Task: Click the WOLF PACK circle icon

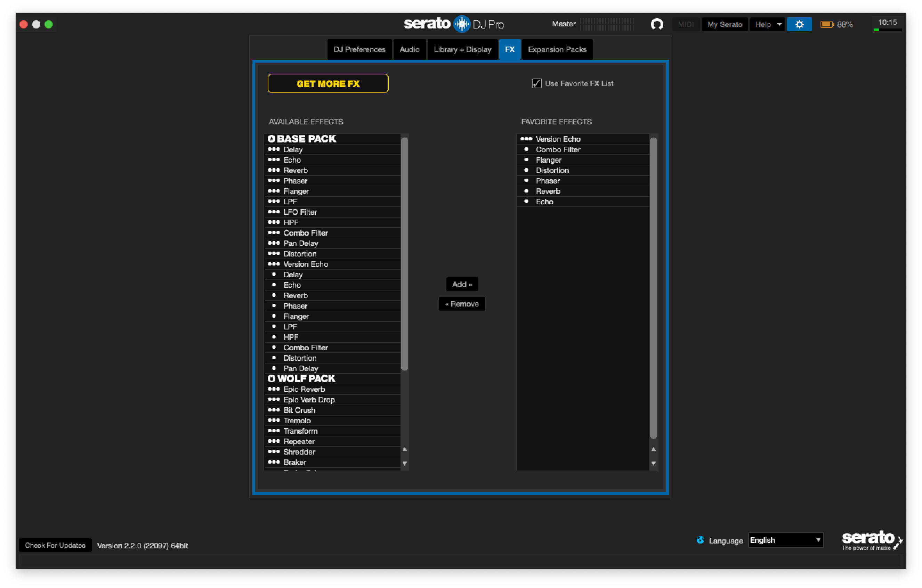Action: (x=272, y=378)
